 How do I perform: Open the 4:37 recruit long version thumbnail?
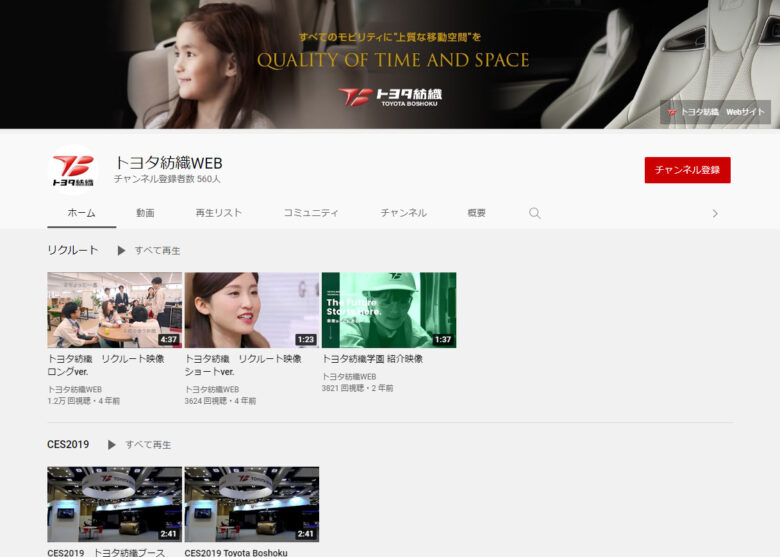(115, 310)
